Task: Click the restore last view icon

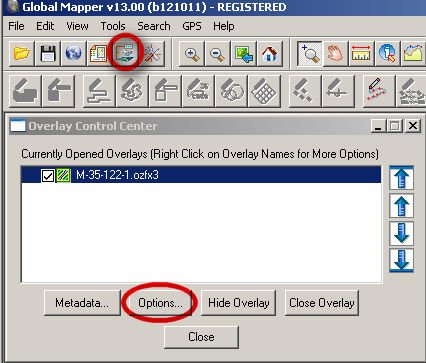Action: (x=244, y=53)
